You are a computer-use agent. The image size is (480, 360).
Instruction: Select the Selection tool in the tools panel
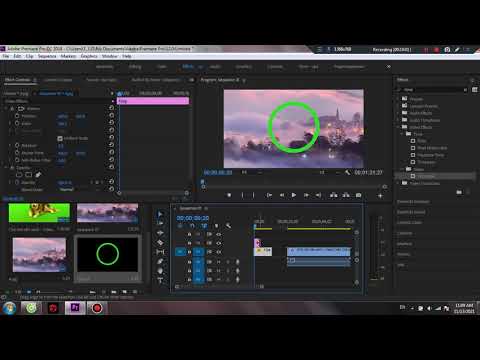click(160, 214)
